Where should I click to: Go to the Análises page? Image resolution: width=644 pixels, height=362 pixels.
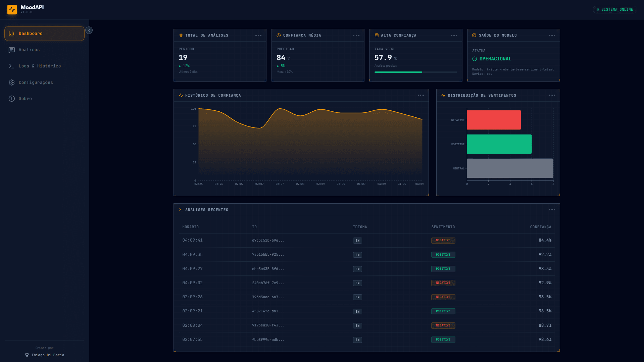pyautogui.click(x=29, y=50)
